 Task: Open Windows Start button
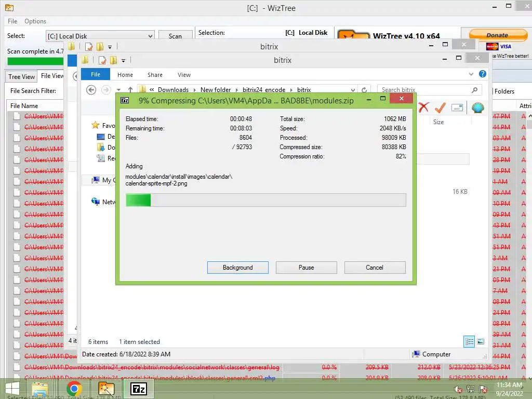coord(12,389)
